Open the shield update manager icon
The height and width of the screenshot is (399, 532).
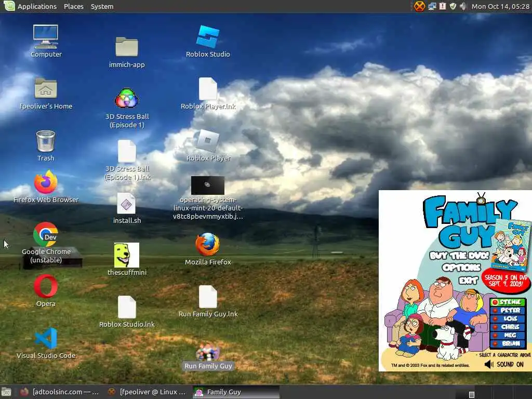[x=453, y=6]
